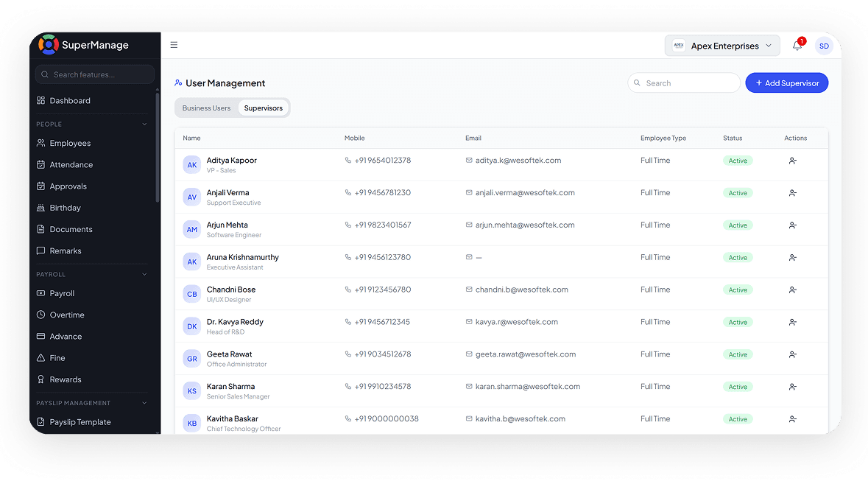The height and width of the screenshot is (484, 868).
Task: Click the email anjali.verma@wesoftek.com
Action: pos(525,193)
